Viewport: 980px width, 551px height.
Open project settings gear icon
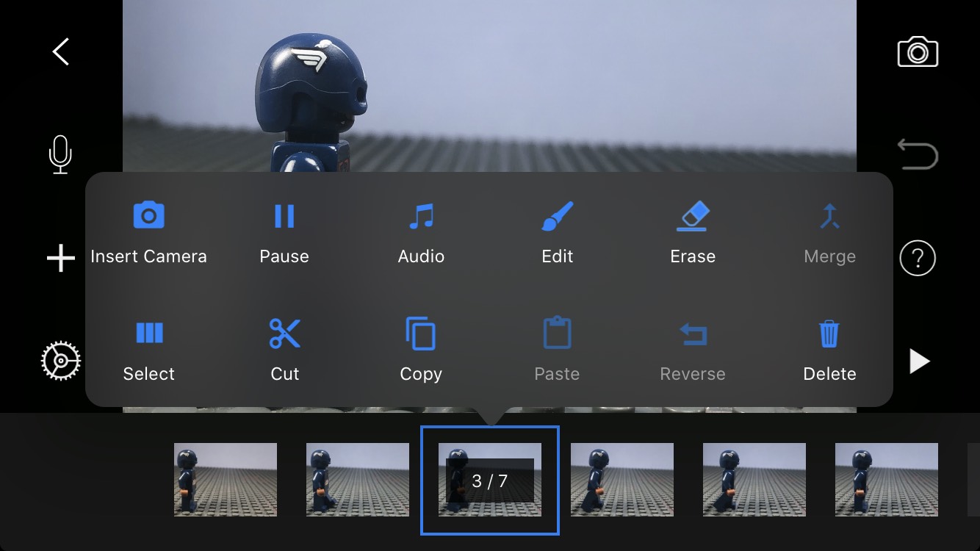coord(61,361)
